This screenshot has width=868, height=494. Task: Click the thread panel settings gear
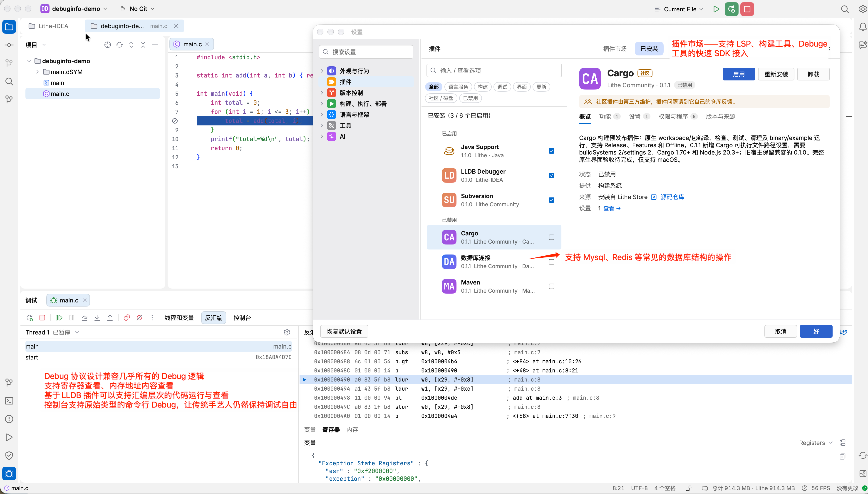pos(287,332)
